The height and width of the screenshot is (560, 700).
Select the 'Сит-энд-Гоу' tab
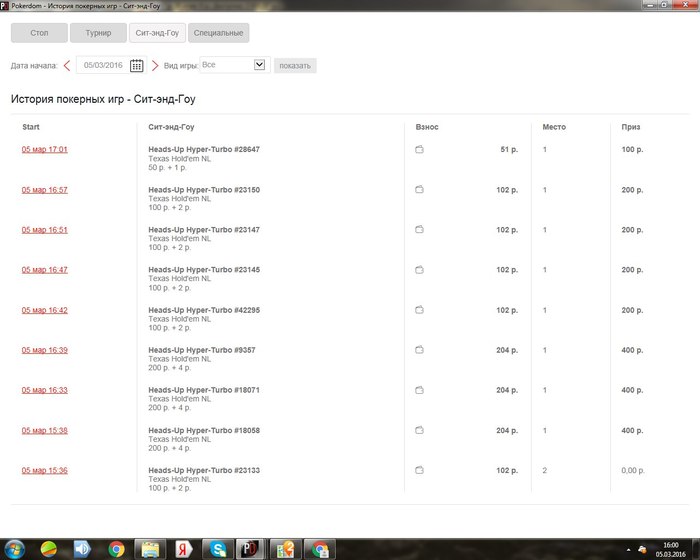(x=157, y=33)
